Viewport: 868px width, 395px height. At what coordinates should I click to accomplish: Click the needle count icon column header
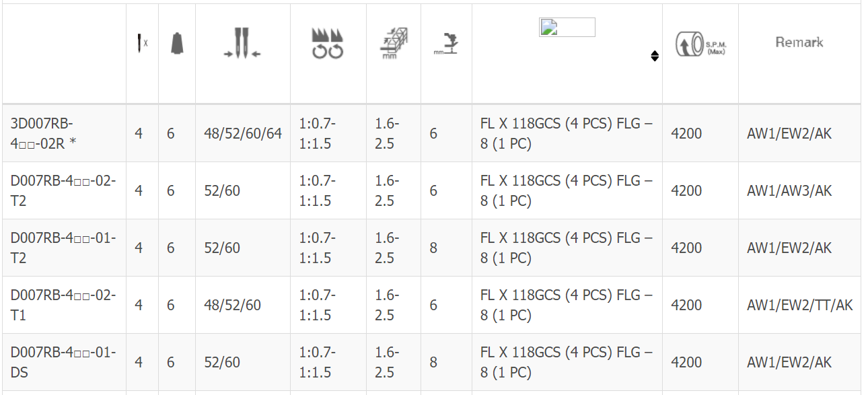pyautogui.click(x=143, y=43)
